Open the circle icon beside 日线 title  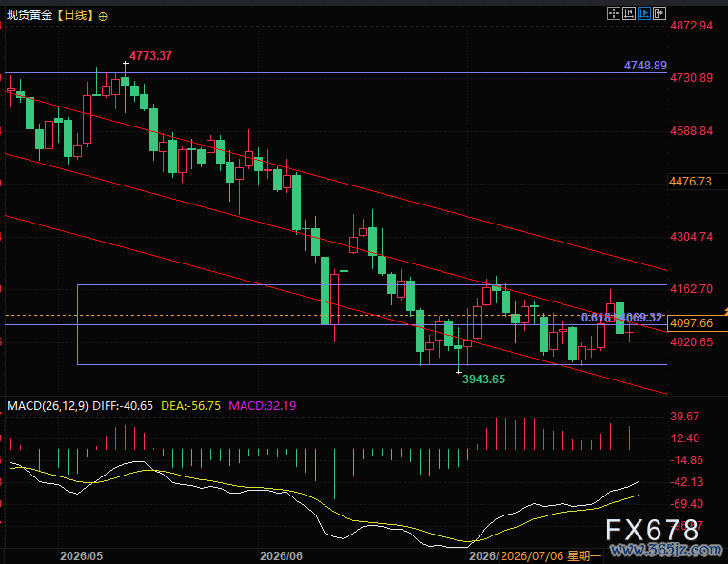pos(103,17)
